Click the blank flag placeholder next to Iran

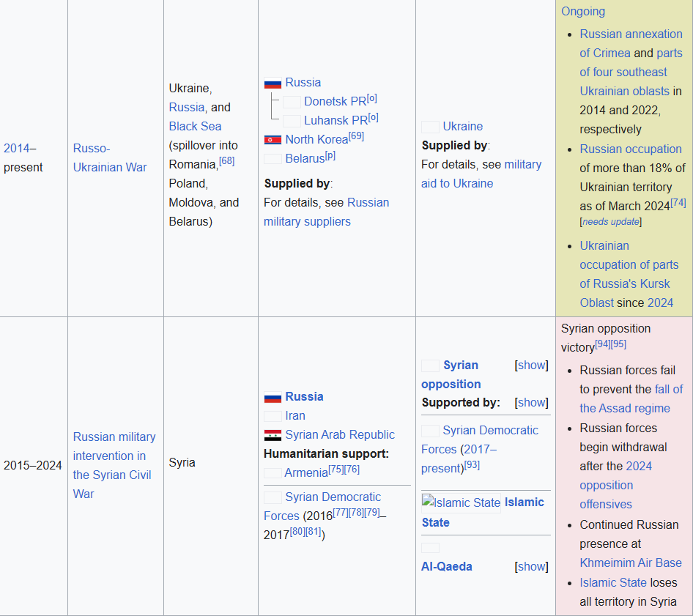click(x=273, y=416)
